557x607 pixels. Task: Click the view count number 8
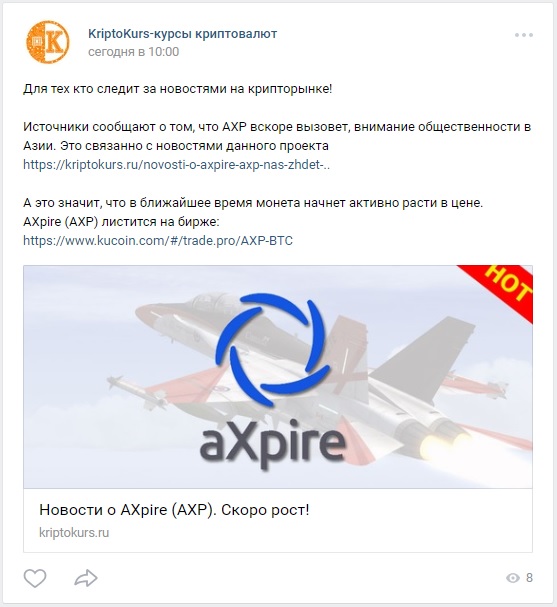[x=529, y=578]
